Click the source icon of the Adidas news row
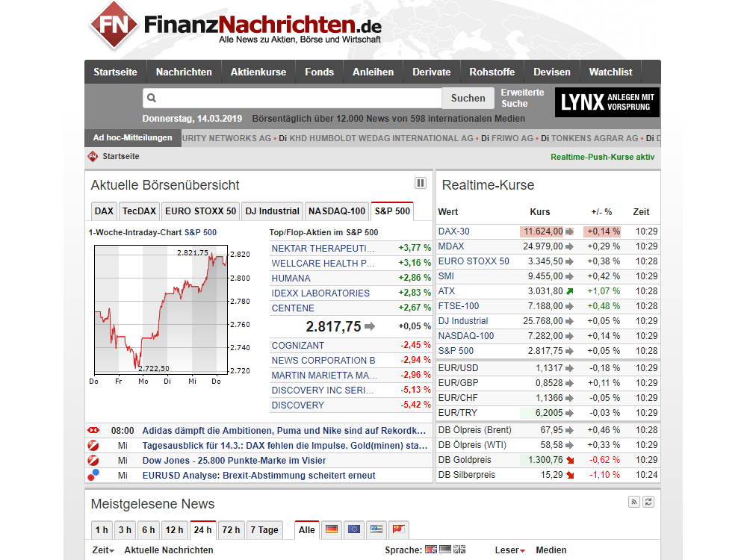 [93, 431]
